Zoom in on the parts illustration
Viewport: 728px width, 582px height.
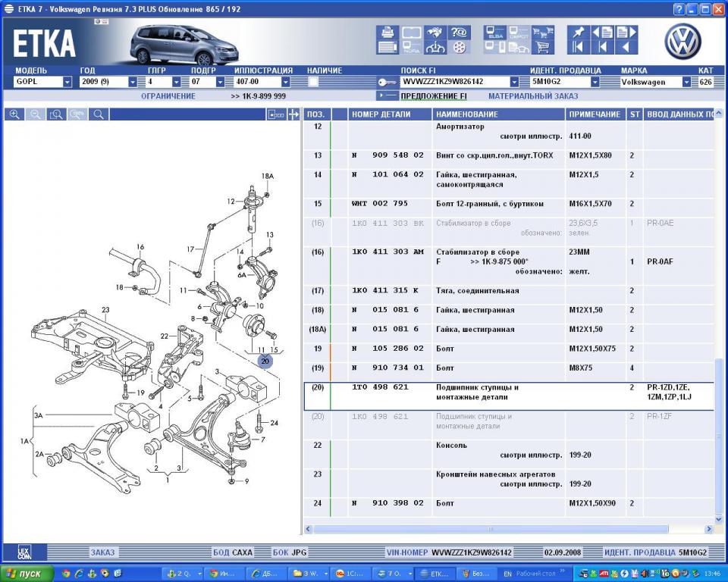pyautogui.click(x=14, y=114)
